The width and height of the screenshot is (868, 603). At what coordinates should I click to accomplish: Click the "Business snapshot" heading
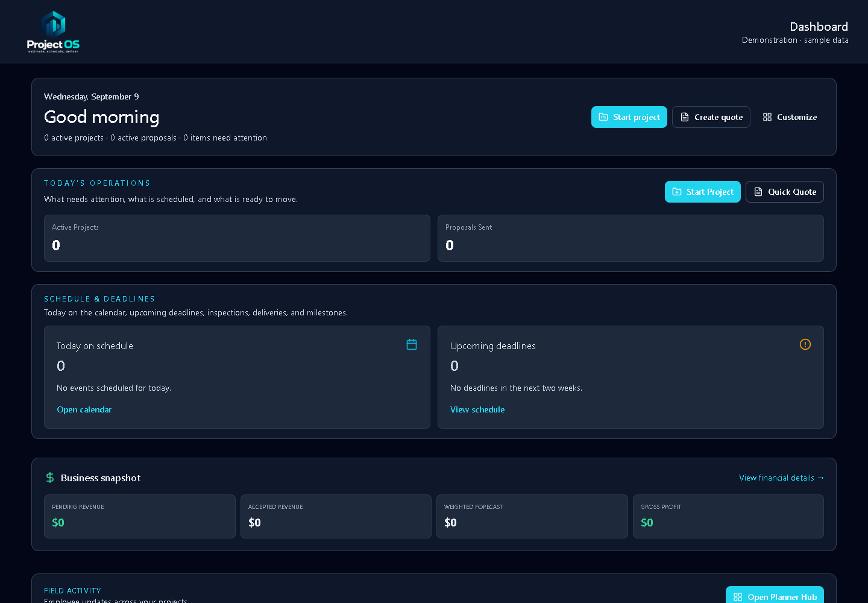pyautogui.click(x=101, y=478)
